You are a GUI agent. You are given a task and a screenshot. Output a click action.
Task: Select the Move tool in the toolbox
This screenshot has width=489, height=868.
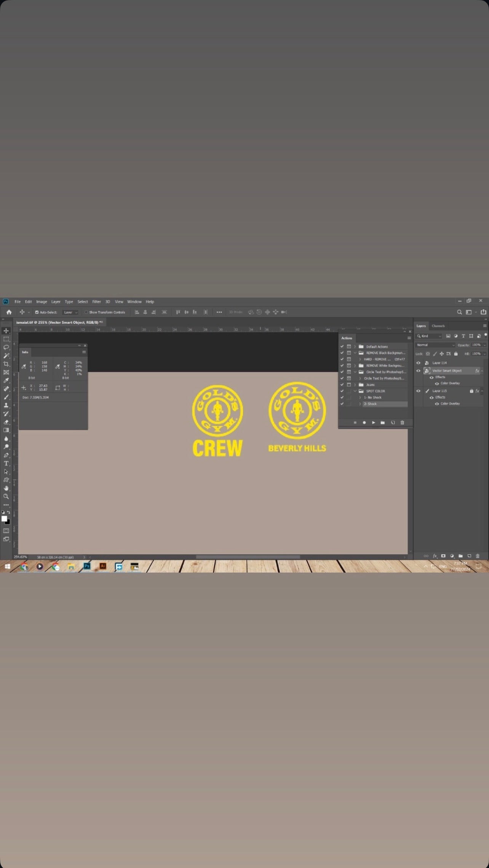pyautogui.click(x=6, y=331)
